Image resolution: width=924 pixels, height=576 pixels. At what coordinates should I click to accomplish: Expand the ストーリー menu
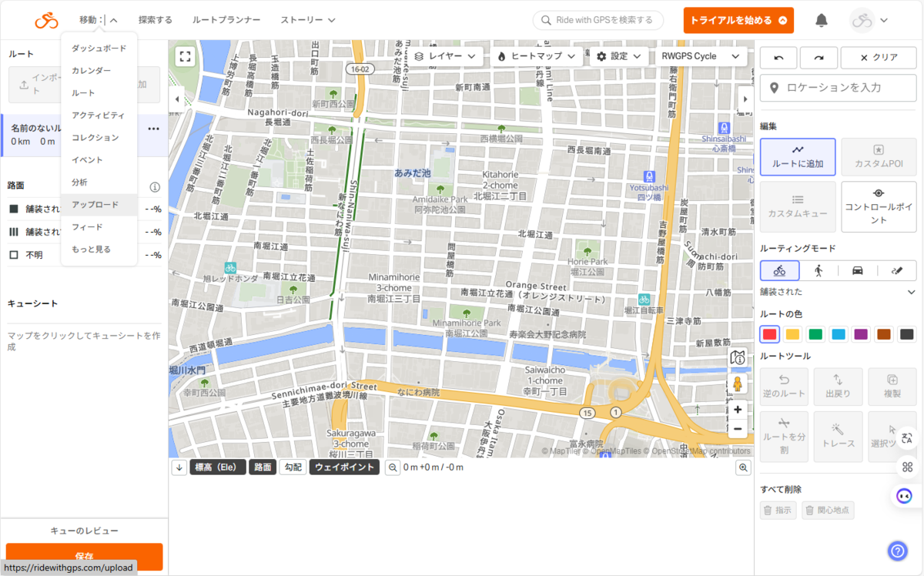coord(308,20)
